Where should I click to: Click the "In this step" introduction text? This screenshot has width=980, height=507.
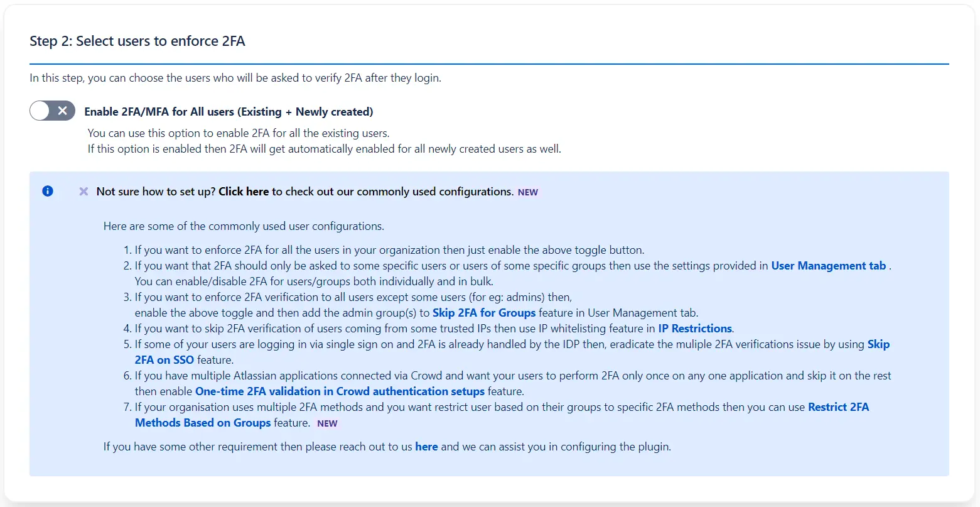pyautogui.click(x=235, y=79)
